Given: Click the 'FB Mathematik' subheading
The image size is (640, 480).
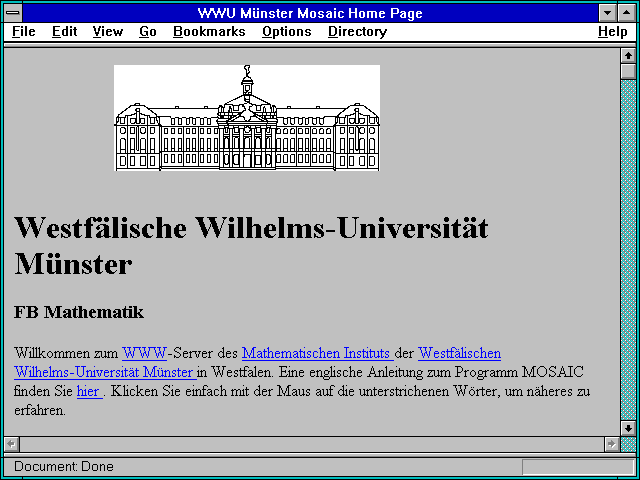Looking at the screenshot, I should tap(79, 312).
